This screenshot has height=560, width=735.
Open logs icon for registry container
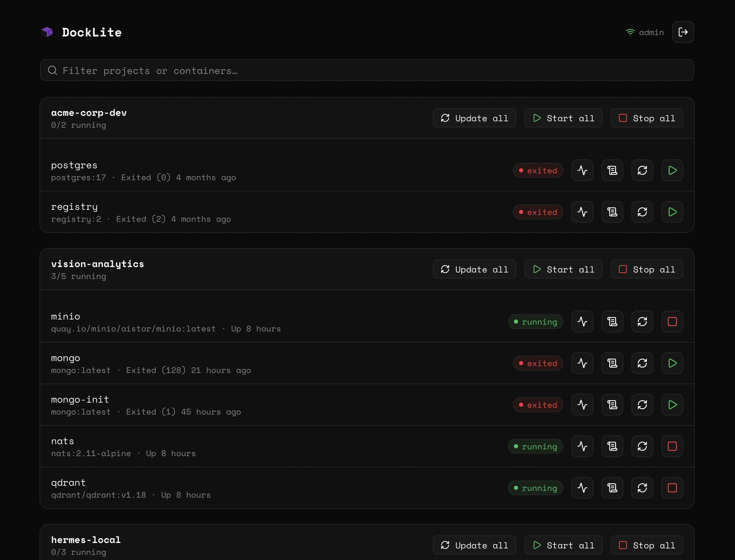(x=612, y=212)
